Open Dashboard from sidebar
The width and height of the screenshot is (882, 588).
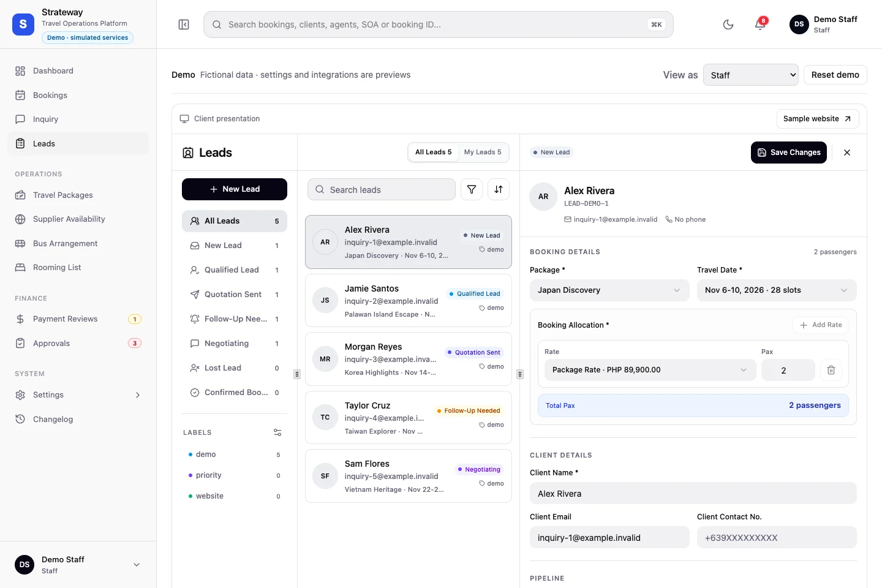click(78, 71)
